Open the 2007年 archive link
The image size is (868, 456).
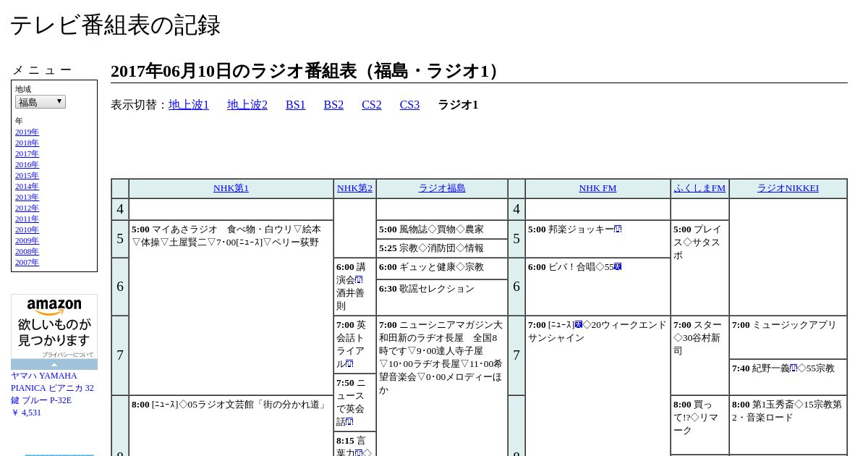[x=27, y=262]
